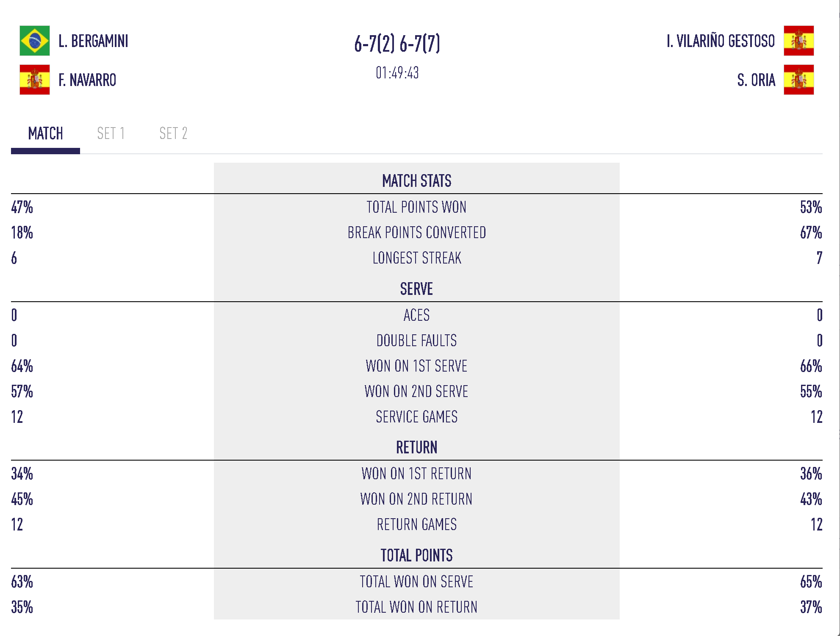Open I. Vilariño Gestoso player name link
Image resolution: width=840 pixels, height=636 pixels.
[x=721, y=41]
